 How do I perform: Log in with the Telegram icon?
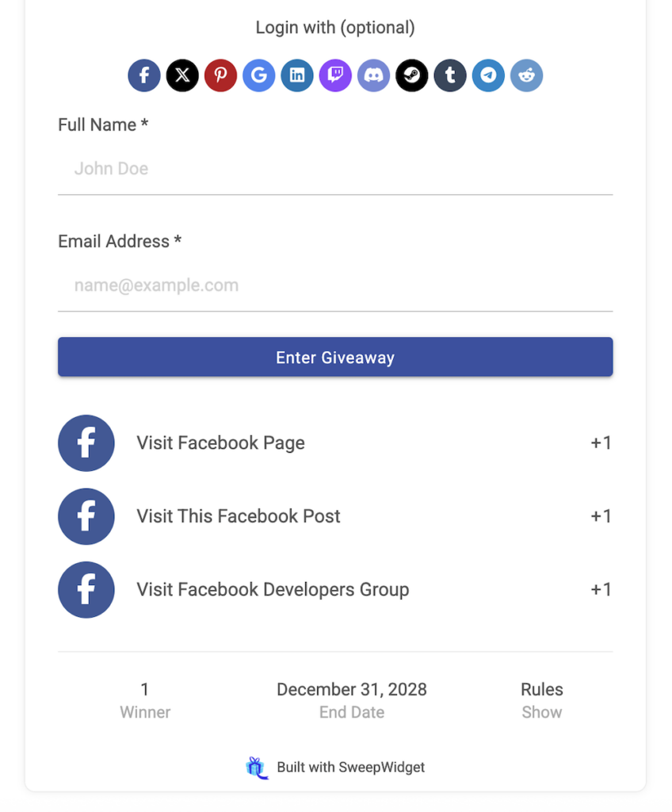point(488,76)
